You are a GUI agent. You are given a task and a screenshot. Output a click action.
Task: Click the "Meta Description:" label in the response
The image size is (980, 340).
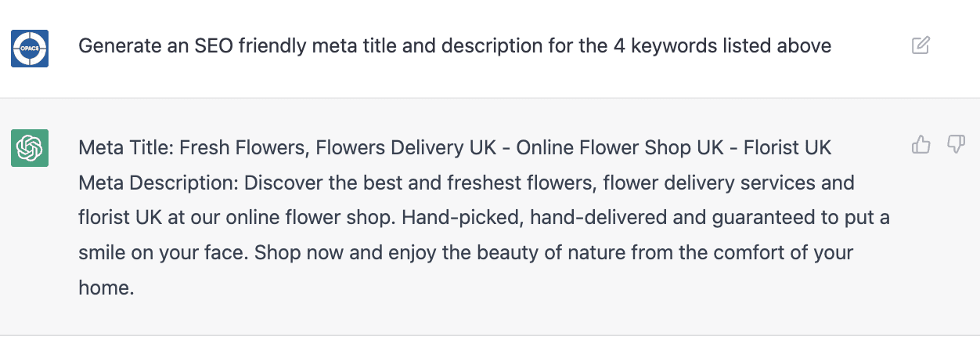157,183
